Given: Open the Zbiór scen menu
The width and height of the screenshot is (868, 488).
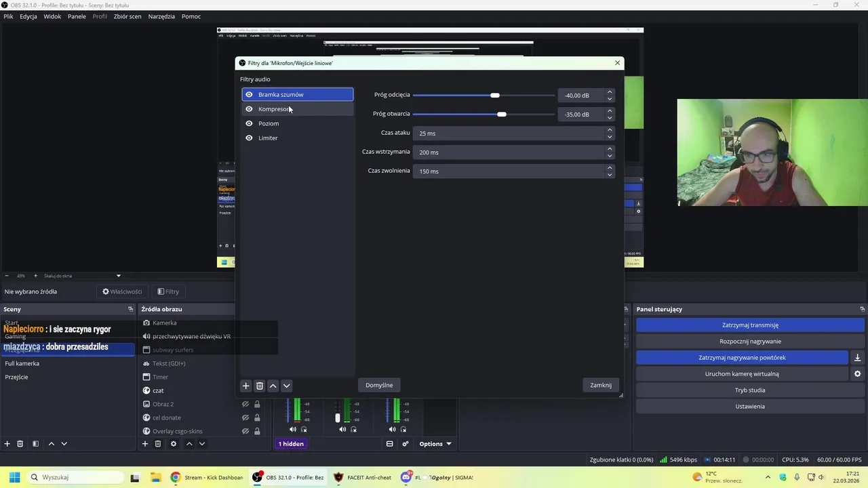Looking at the screenshot, I should pyautogui.click(x=127, y=16).
